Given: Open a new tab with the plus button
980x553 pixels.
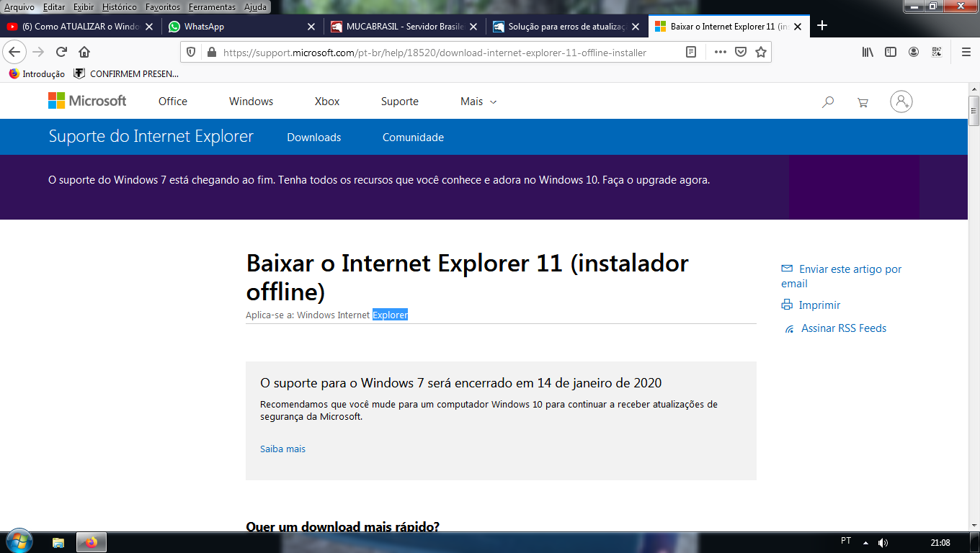Looking at the screenshot, I should tap(822, 26).
